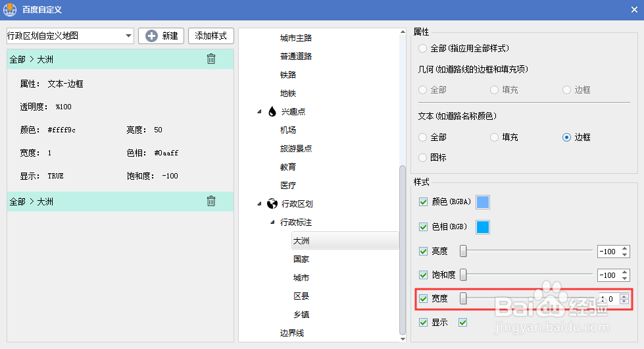Click the tree panel scroll up arrow
Screen dimensions: 644x349
tap(403, 32)
